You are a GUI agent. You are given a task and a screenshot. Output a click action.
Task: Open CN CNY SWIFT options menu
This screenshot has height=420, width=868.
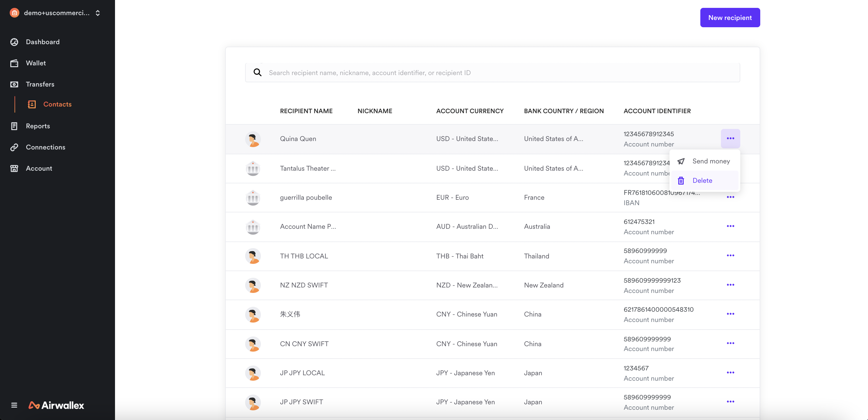[x=730, y=343]
